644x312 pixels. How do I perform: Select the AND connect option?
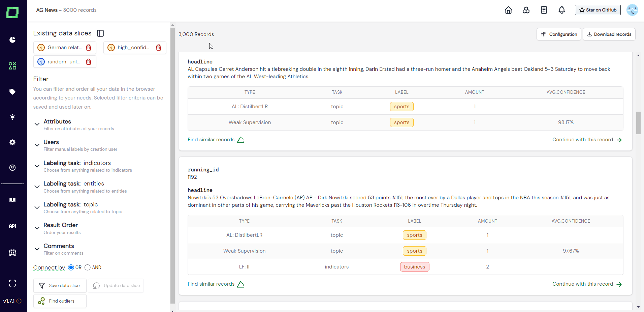(x=88, y=267)
